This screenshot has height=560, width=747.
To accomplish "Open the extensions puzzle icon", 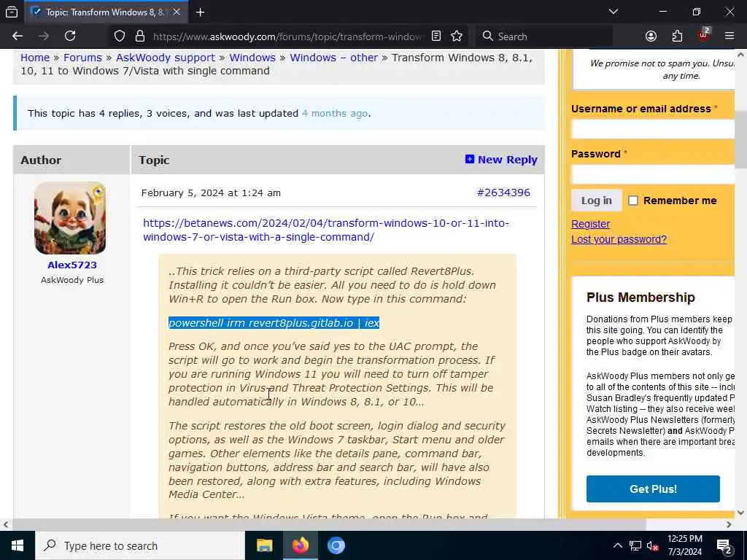I will (x=677, y=36).
